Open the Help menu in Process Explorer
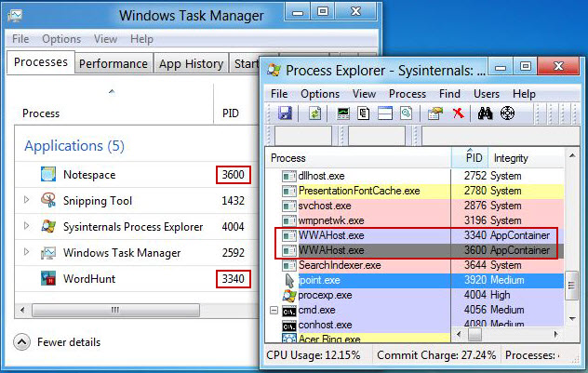The width and height of the screenshot is (588, 373). 524,94
